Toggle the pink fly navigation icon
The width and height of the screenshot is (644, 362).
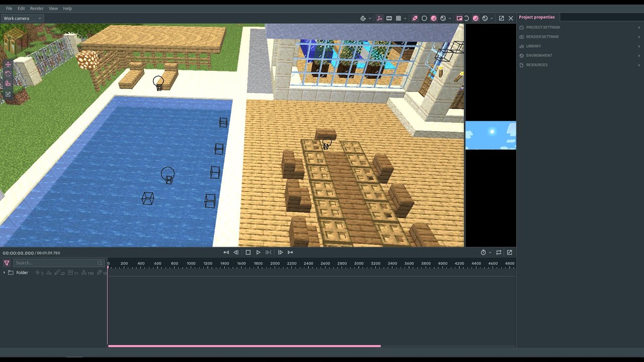click(x=415, y=18)
